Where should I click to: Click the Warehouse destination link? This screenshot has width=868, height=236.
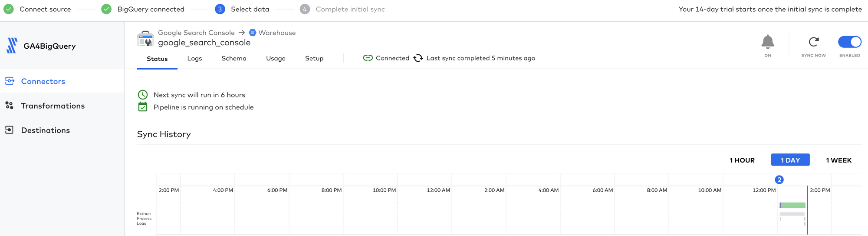[277, 33]
